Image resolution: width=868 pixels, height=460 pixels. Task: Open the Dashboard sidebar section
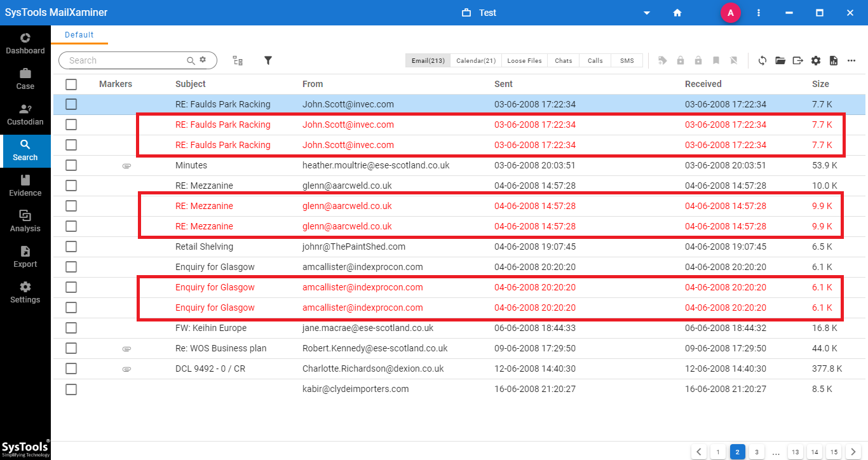point(25,44)
